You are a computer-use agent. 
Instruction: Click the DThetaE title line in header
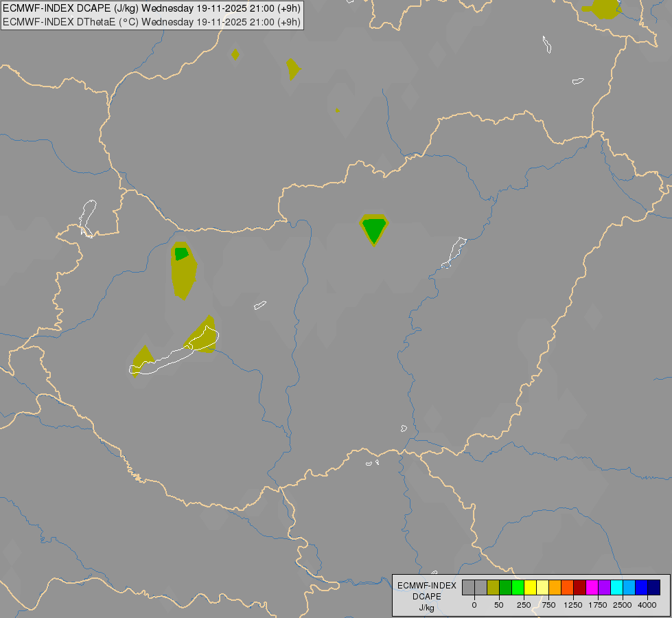coord(152,22)
